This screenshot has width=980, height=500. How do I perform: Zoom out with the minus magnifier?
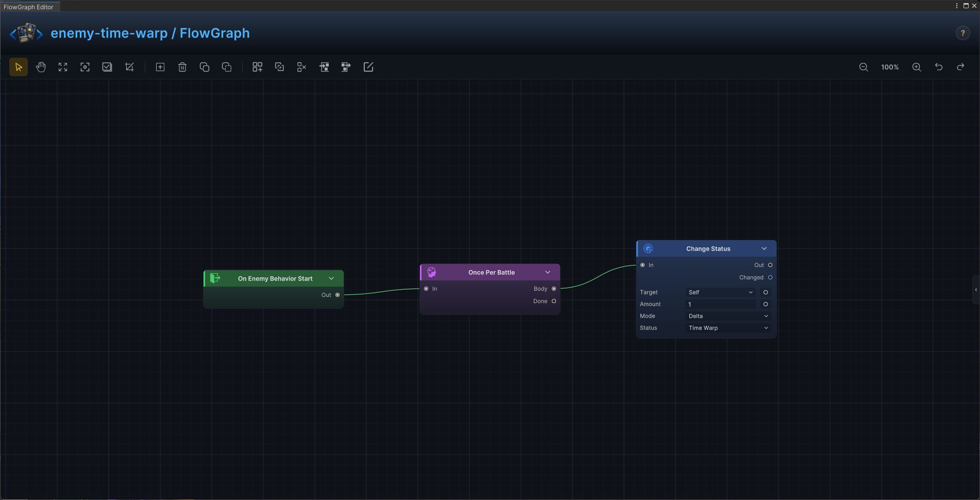click(864, 67)
